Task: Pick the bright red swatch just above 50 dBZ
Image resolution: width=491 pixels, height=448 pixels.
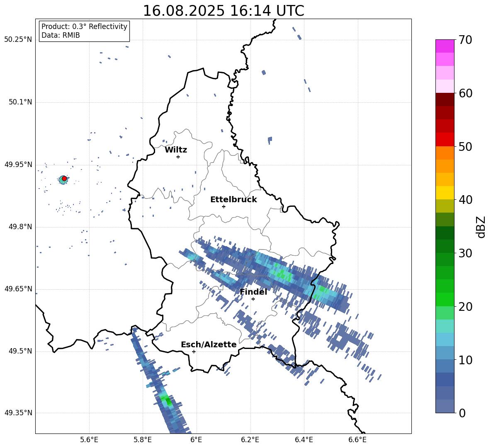Action: coord(445,140)
